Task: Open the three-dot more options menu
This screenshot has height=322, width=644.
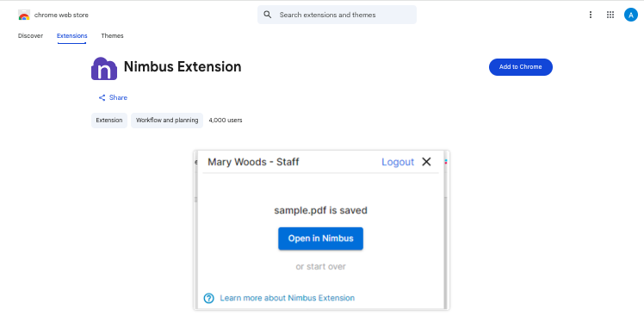Action: [591, 15]
